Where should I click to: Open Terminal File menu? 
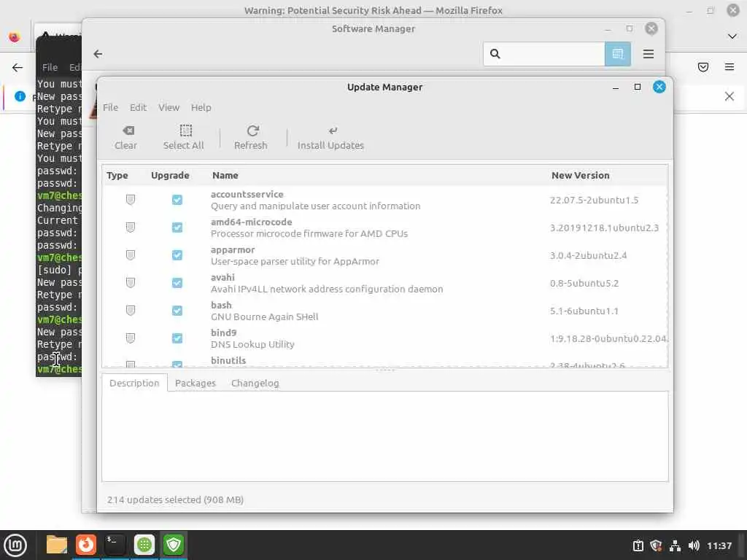(50, 67)
